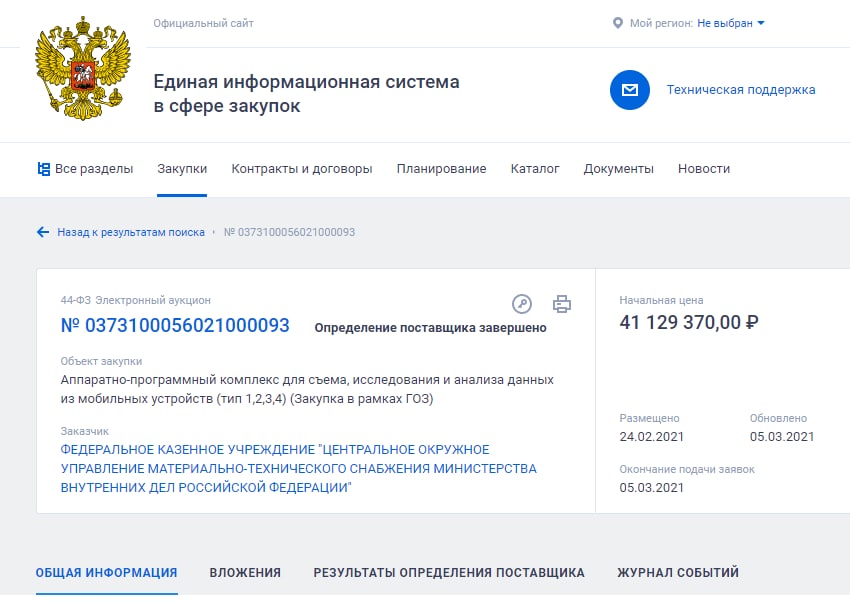Open purchase № 0373100056021000093 link
Image resolution: width=850 pixels, height=606 pixels.
(175, 325)
